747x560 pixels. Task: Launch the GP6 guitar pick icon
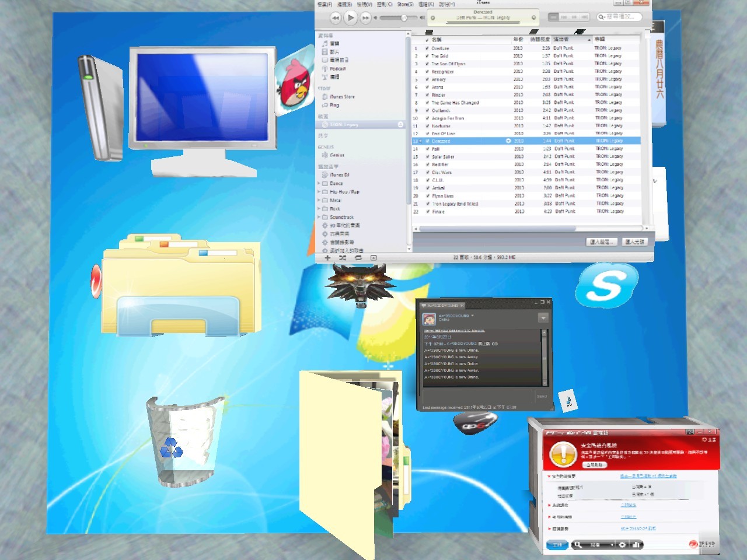pyautogui.click(x=475, y=422)
